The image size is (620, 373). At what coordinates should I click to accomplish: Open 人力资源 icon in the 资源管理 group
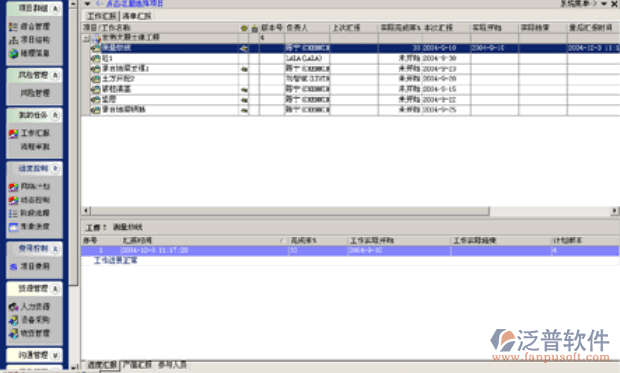click(x=13, y=307)
